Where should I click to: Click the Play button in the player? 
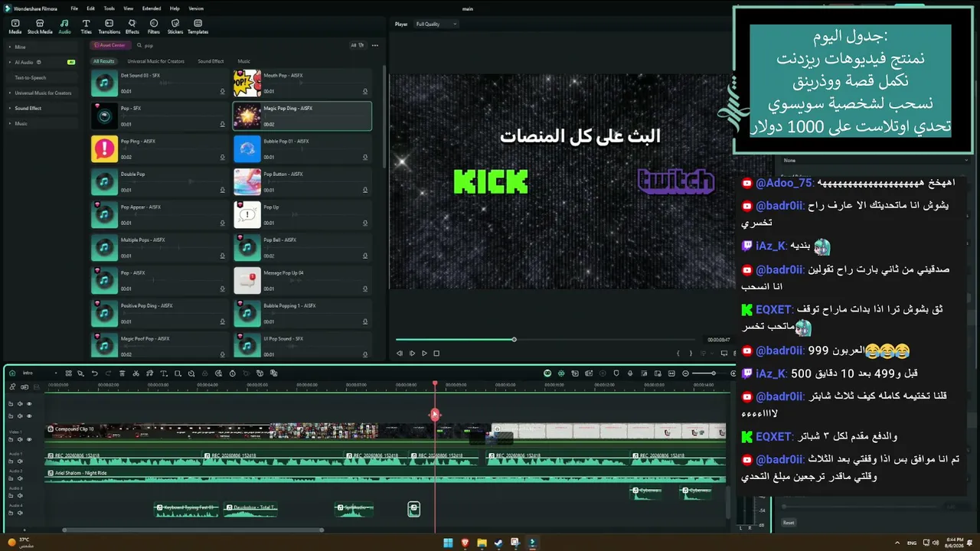424,354
